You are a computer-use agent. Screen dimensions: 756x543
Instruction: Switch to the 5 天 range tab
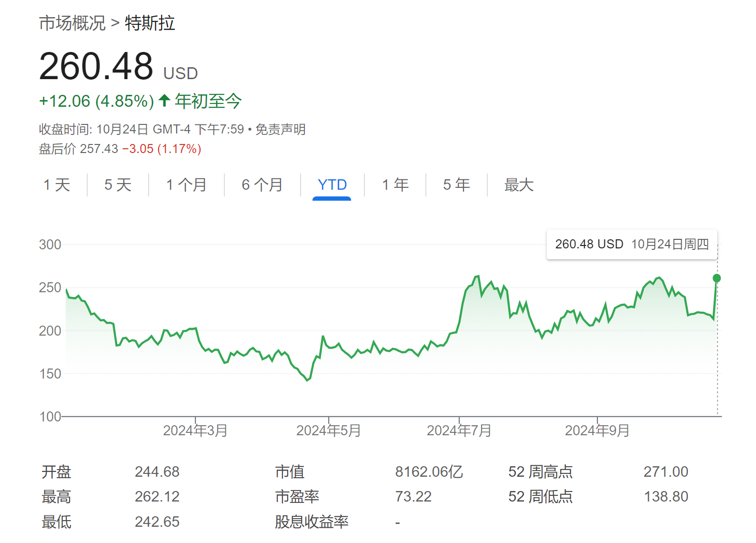(x=118, y=185)
